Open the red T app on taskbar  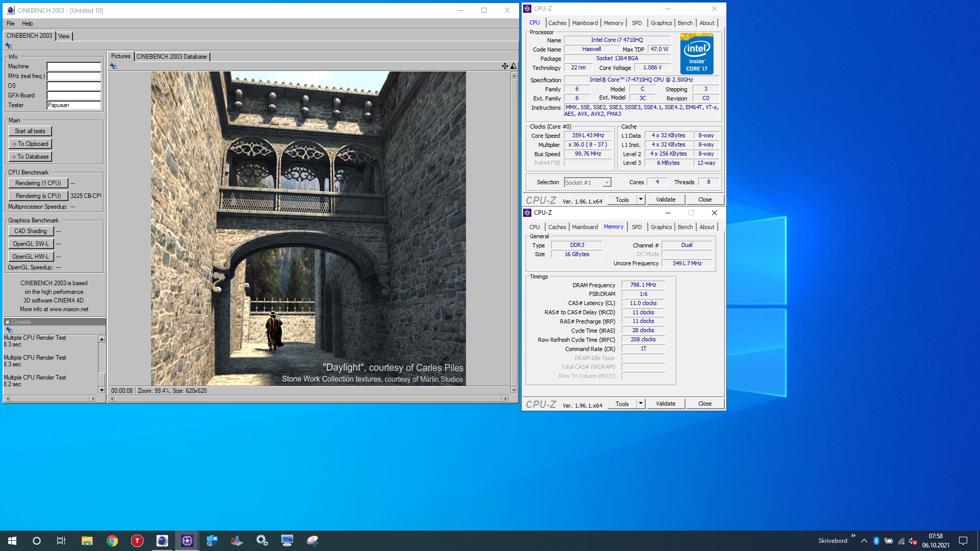point(137,541)
